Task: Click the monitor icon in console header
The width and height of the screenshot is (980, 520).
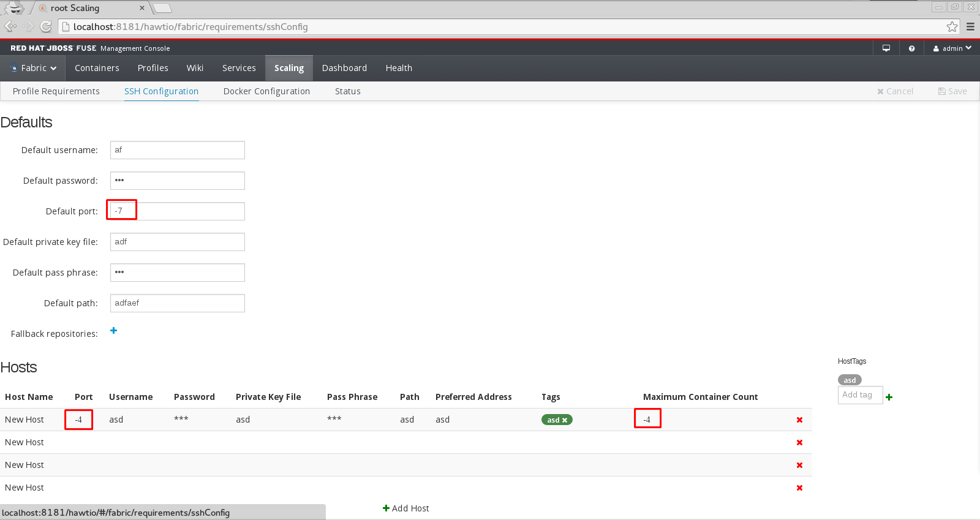Action: [x=886, y=48]
